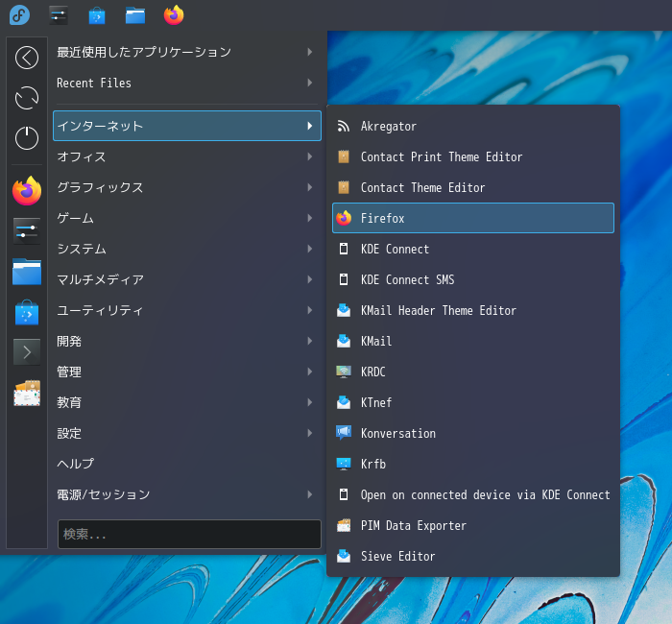Open System Settings from the top panel

coord(59,15)
